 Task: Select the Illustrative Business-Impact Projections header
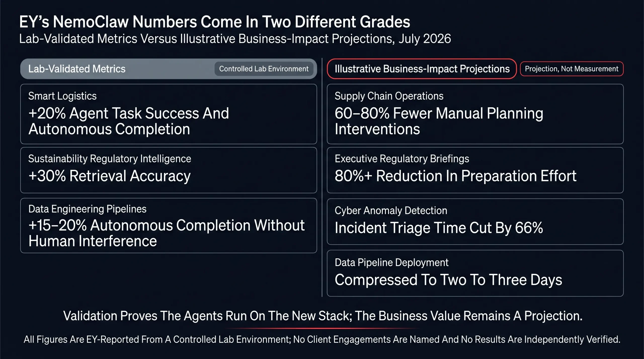click(x=422, y=69)
